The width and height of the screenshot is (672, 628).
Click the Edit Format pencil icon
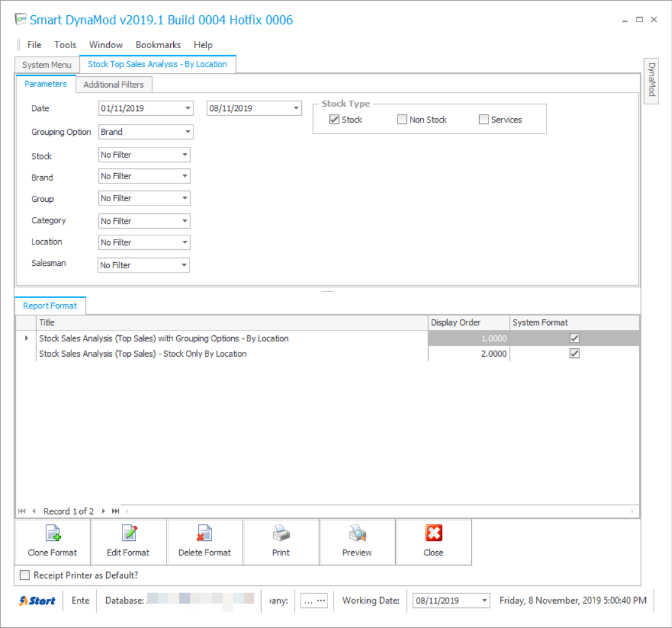pos(129,533)
